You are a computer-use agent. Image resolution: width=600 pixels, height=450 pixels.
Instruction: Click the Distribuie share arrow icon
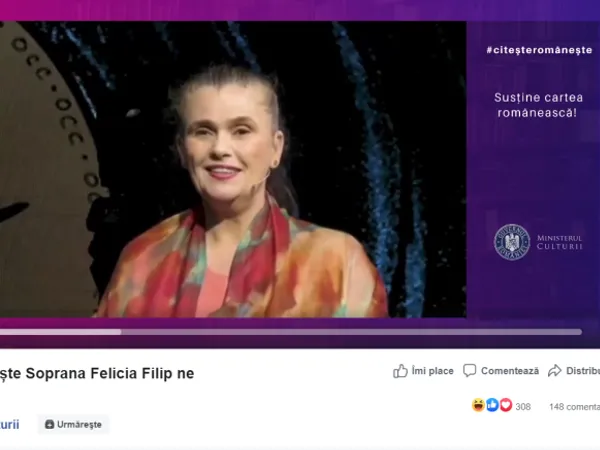554,371
